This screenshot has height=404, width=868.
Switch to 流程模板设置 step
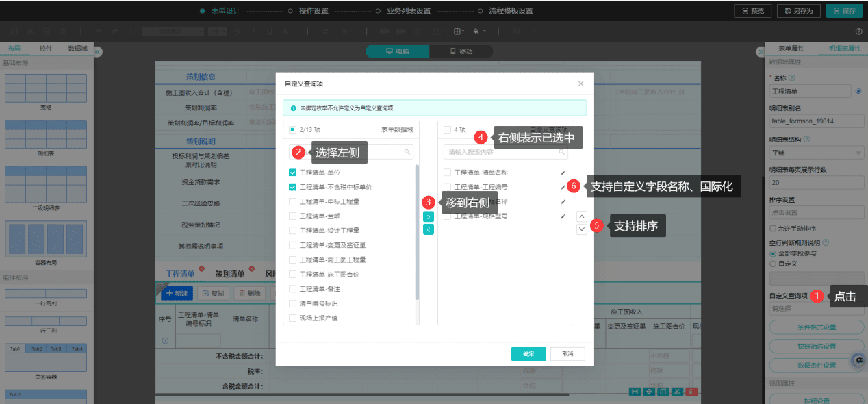[511, 11]
